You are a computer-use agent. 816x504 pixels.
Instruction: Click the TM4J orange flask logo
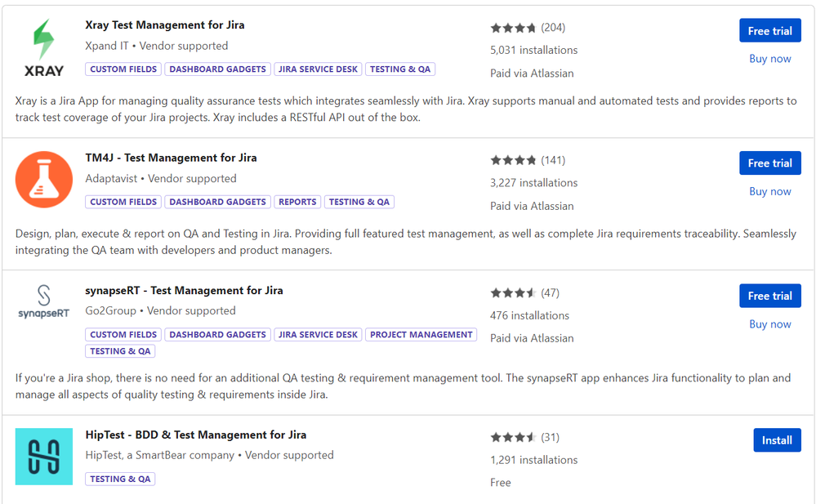[44, 180]
